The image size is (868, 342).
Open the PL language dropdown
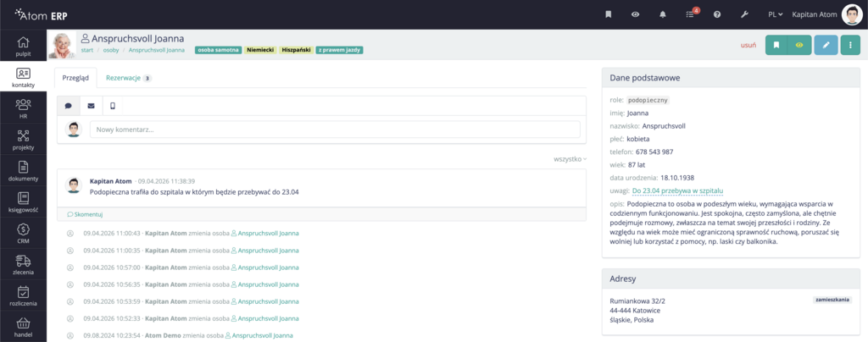click(776, 14)
